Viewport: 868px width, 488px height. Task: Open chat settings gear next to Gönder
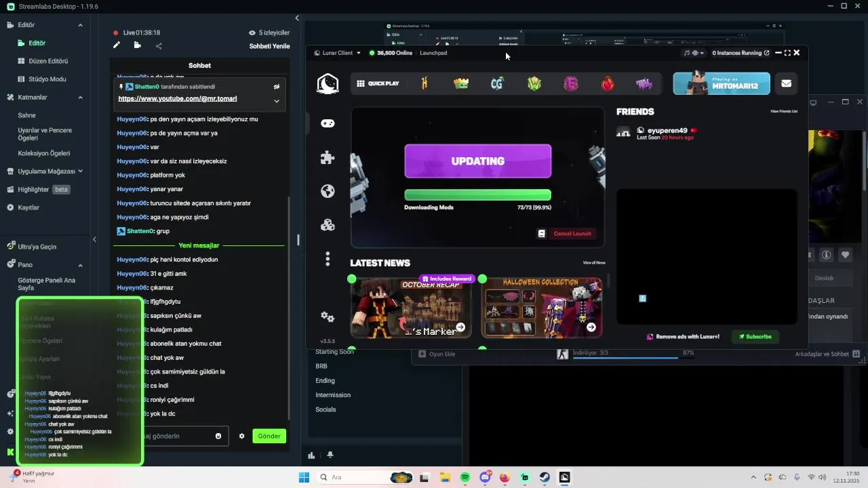[x=241, y=436]
